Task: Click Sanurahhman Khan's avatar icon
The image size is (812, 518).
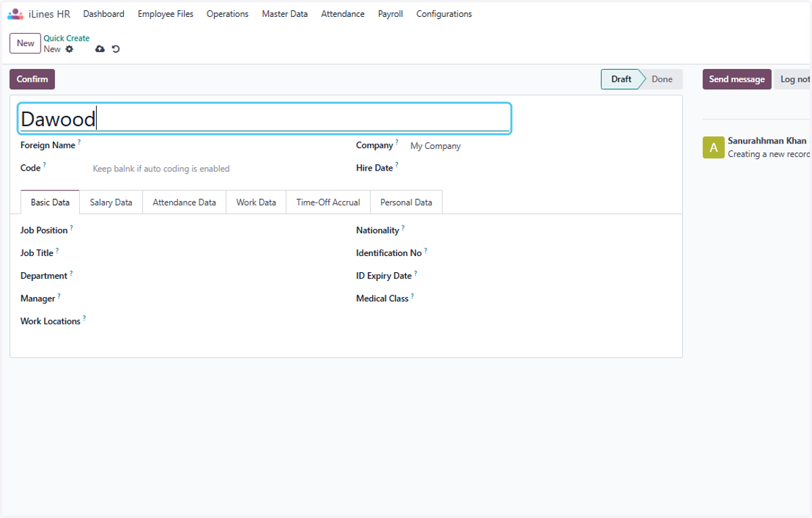Action: pyautogui.click(x=713, y=147)
